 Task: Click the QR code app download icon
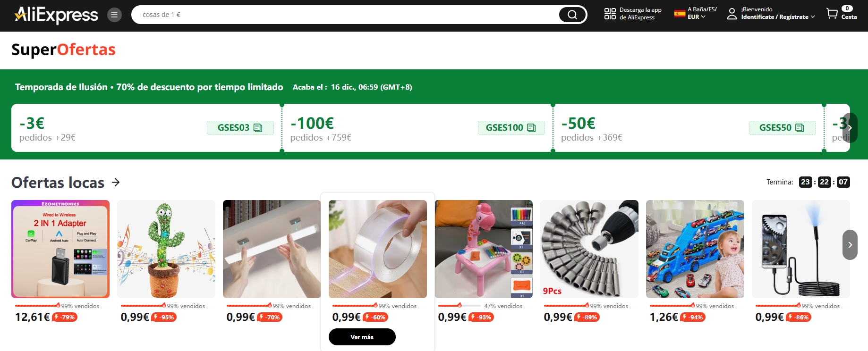click(610, 14)
